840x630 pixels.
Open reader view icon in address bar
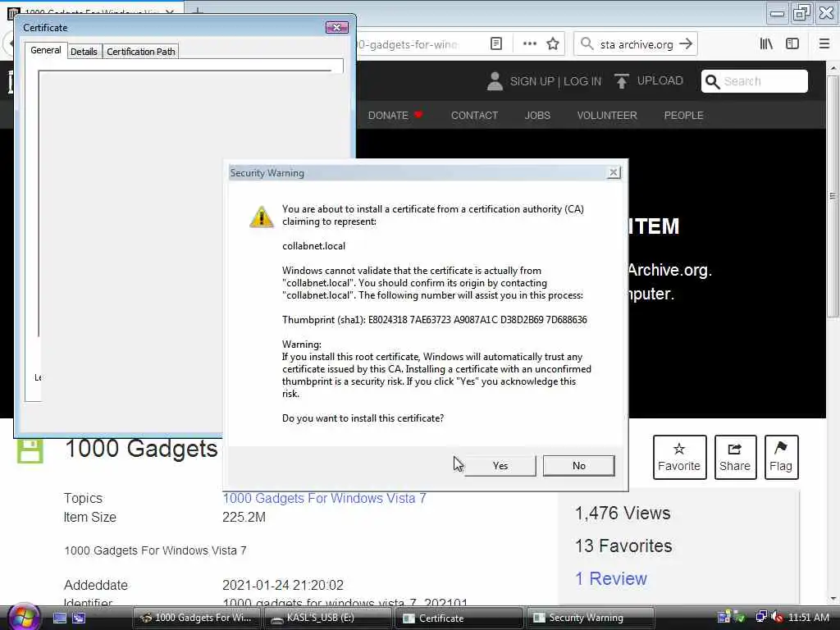496,44
